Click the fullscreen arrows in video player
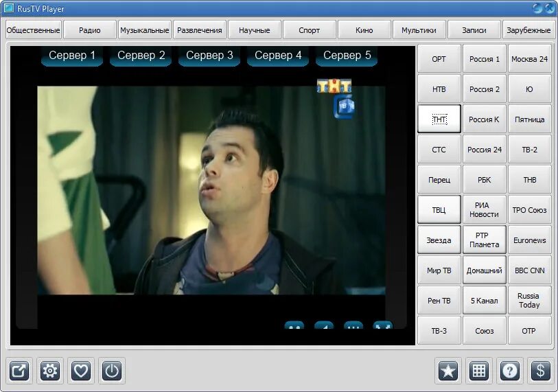 pos(382,325)
